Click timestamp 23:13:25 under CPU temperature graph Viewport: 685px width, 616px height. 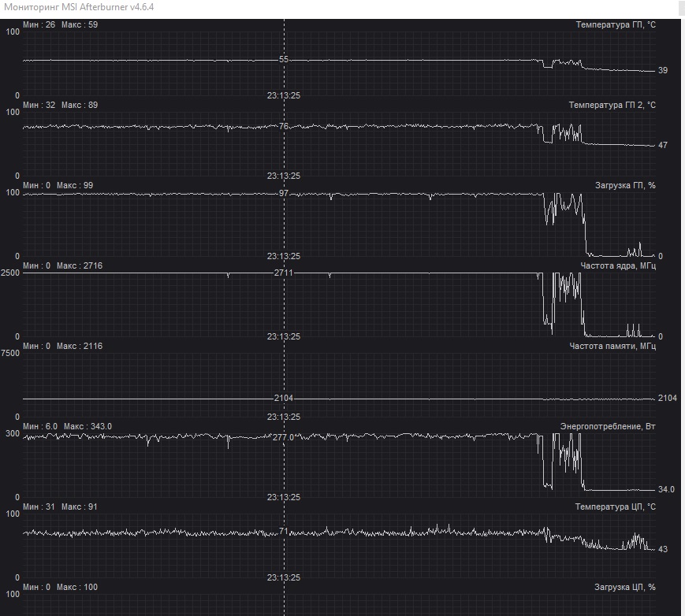coord(284,577)
